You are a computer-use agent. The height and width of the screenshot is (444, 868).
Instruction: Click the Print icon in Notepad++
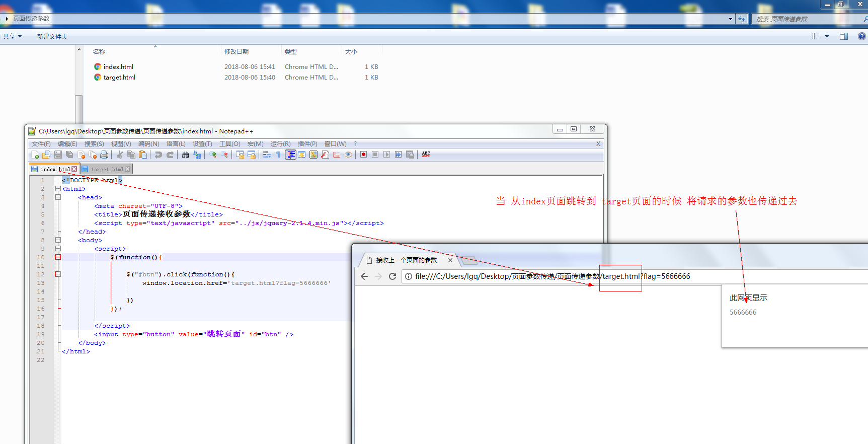104,155
